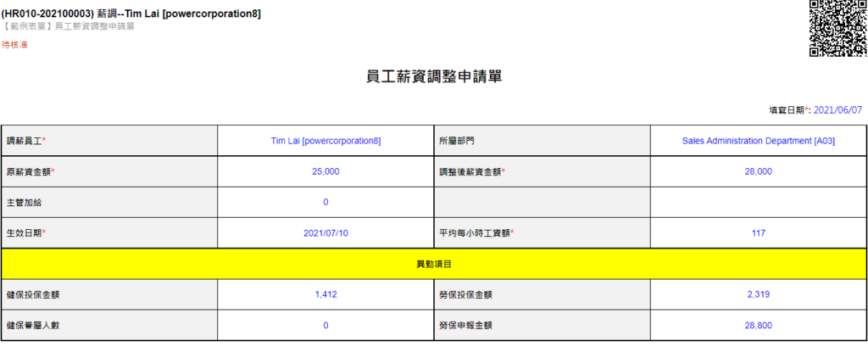Screen dimensions: 868x352
Task: Click the 調整後薪資金額 label cell
Action: tap(542, 172)
